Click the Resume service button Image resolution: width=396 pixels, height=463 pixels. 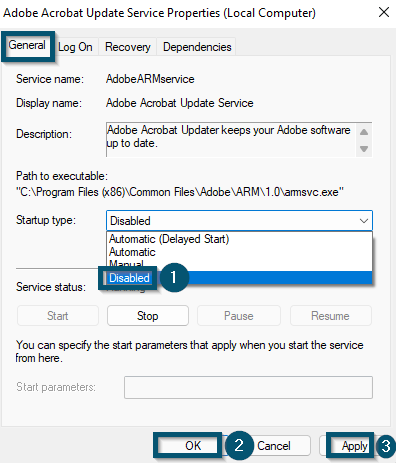click(x=330, y=316)
